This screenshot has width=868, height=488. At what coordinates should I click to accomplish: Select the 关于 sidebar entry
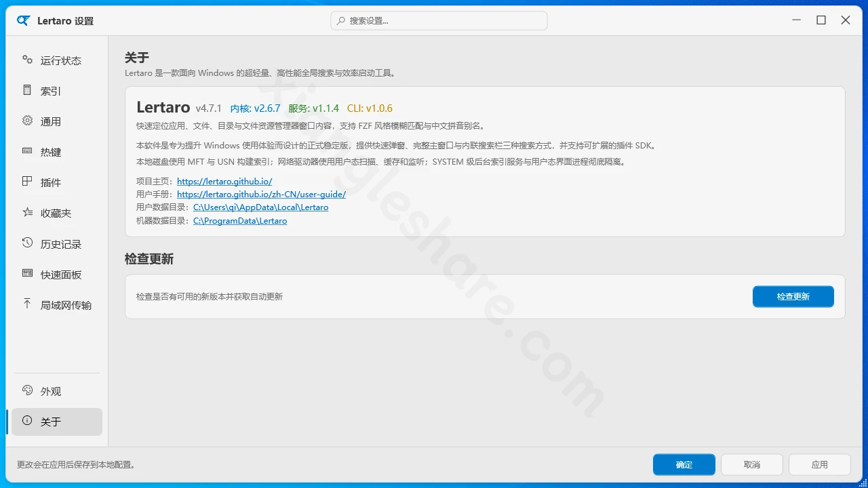click(57, 422)
